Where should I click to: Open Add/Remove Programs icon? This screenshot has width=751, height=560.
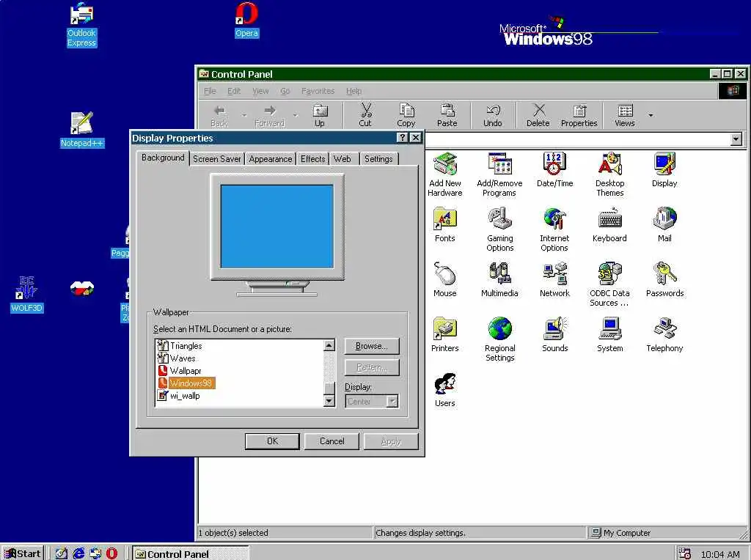[x=499, y=174]
